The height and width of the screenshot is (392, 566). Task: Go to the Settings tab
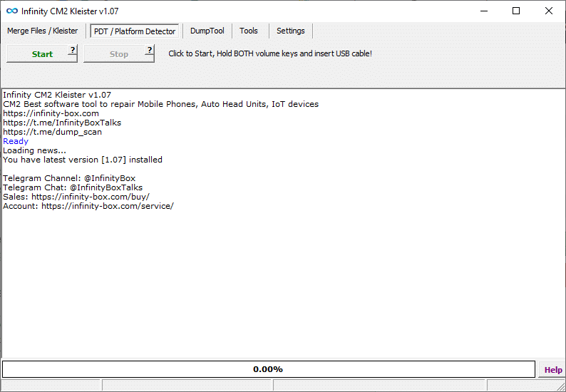click(291, 31)
